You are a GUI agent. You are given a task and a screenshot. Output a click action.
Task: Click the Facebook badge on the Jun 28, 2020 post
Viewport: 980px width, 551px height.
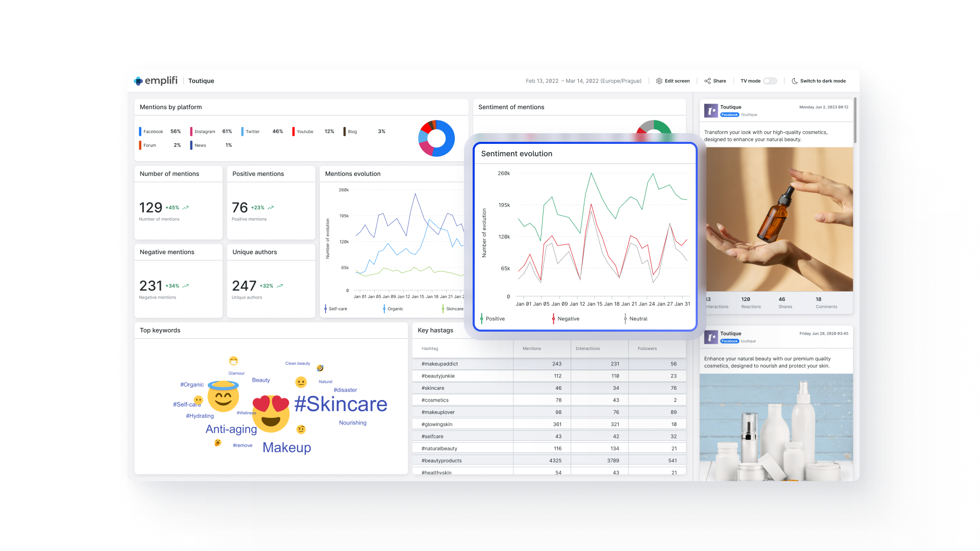730,341
